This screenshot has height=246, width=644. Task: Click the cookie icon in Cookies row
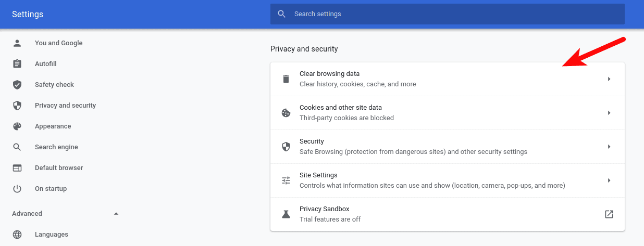(x=286, y=113)
